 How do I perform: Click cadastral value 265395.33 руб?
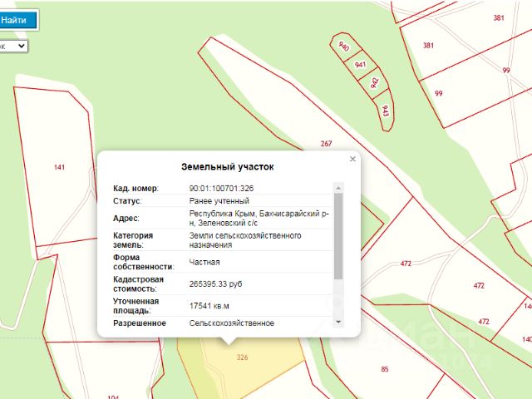pos(216,284)
